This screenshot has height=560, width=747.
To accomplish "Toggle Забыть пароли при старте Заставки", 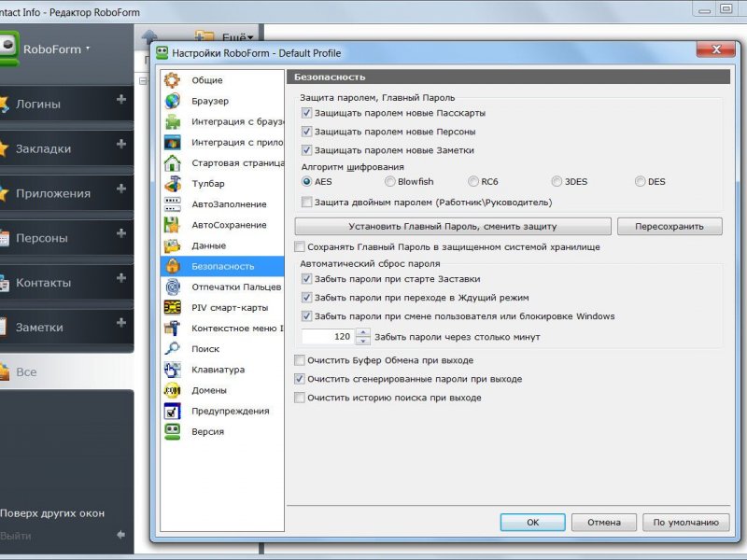I will point(307,279).
